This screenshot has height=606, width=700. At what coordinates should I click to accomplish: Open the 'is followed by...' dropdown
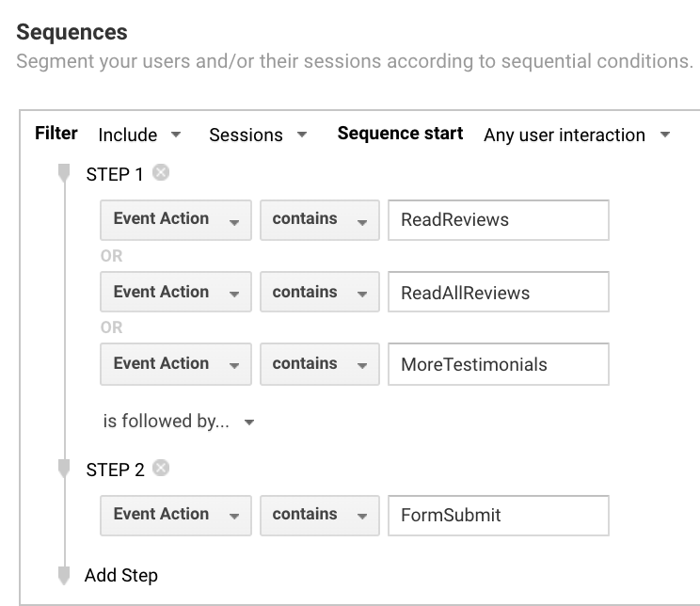[178, 422]
